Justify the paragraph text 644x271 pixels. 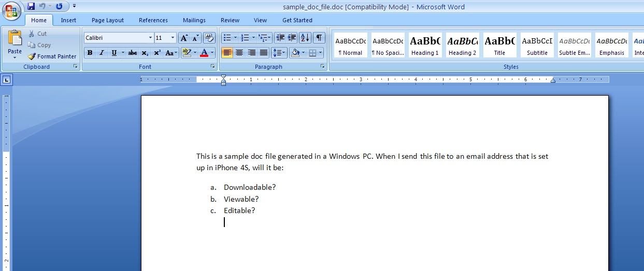pyautogui.click(x=264, y=53)
